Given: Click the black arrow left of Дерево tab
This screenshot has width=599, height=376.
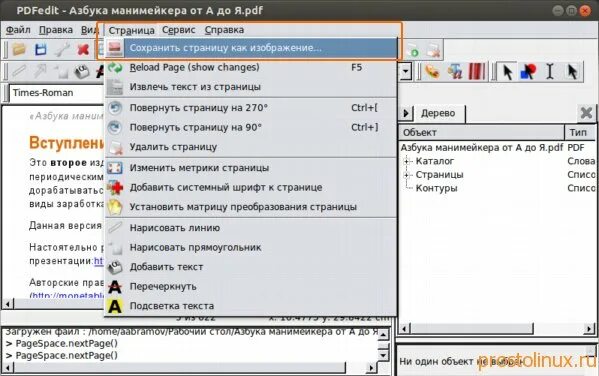Looking at the screenshot, I should pyautogui.click(x=406, y=113).
